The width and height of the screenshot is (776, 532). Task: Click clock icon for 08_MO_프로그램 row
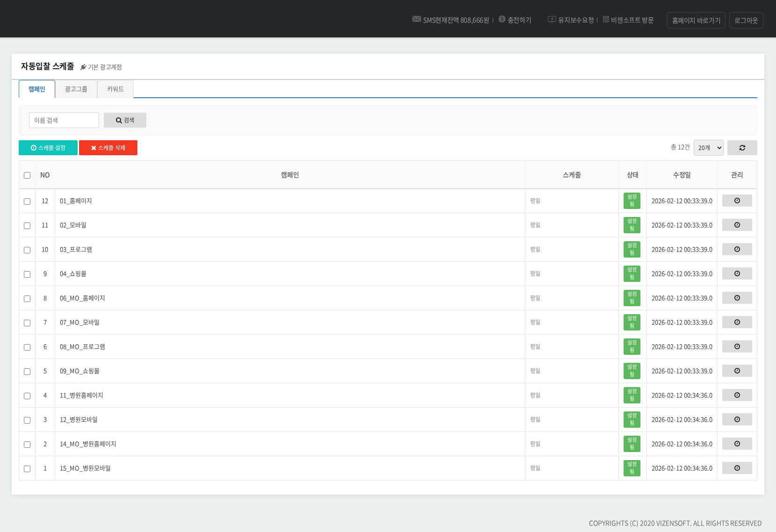[737, 346]
